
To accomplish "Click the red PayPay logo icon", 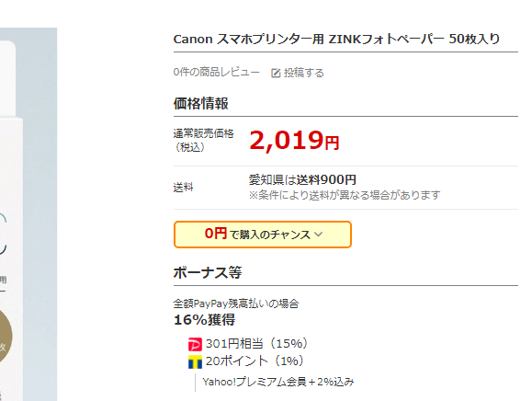I will pos(195,344).
